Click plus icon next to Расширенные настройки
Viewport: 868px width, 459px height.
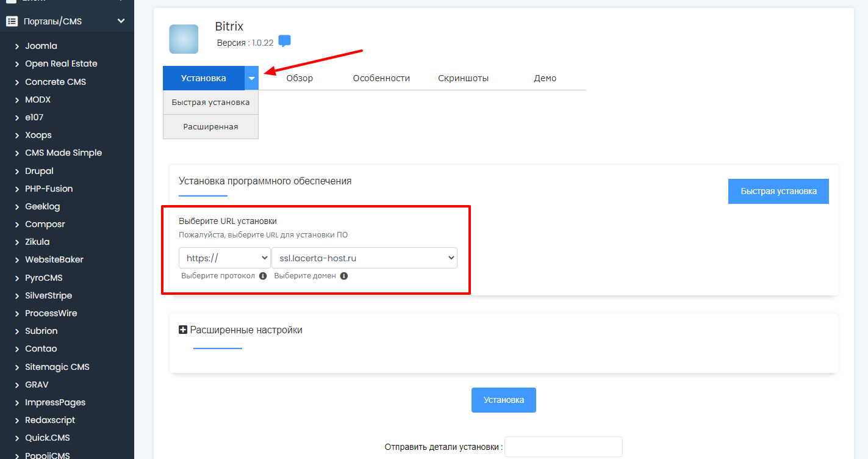183,330
